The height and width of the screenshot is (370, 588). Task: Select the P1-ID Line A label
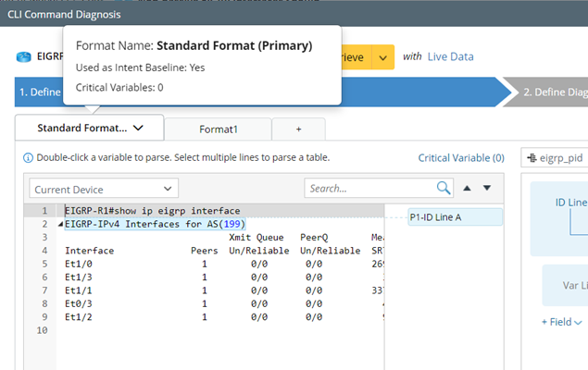[455, 217]
